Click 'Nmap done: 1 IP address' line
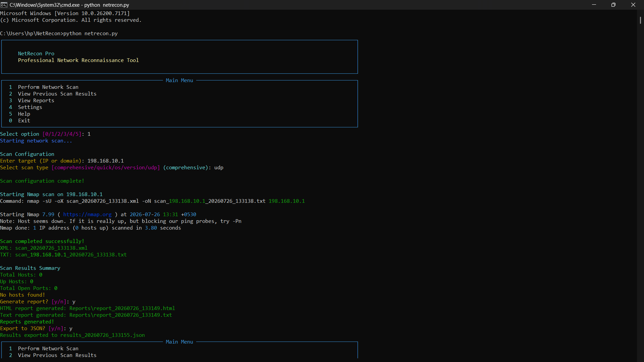Image resolution: width=644 pixels, height=362 pixels. [90, 228]
